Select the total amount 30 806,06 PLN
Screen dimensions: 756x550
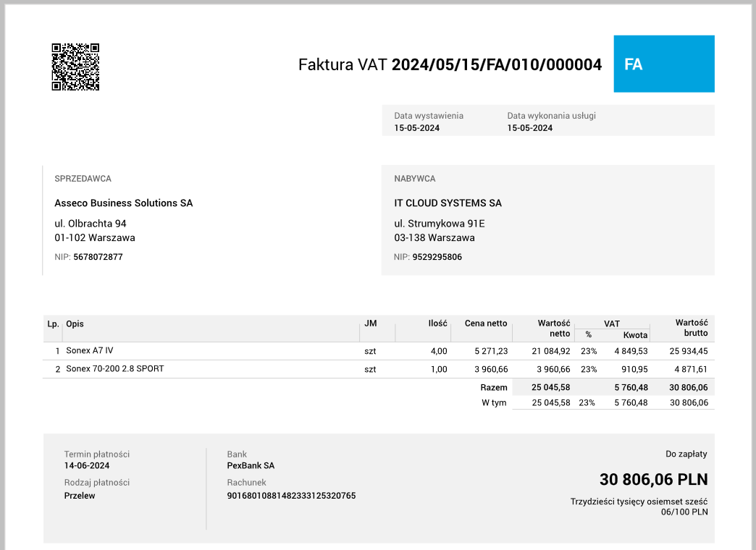tap(654, 479)
